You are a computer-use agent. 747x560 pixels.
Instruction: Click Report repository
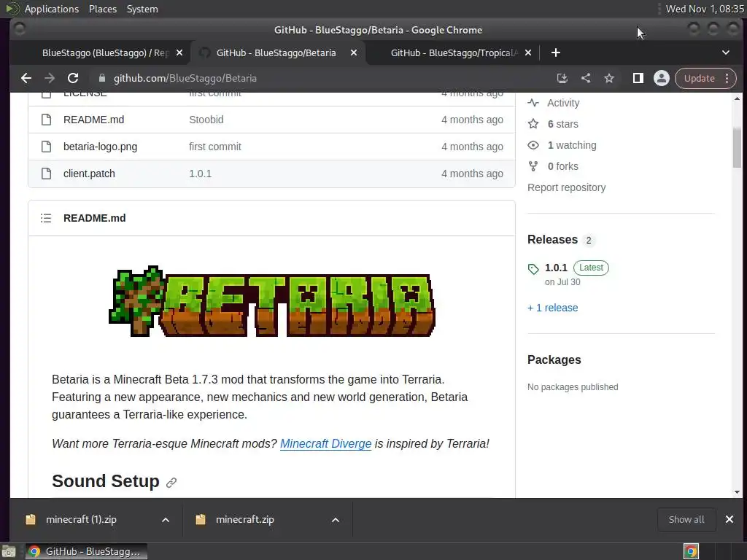[566, 187]
